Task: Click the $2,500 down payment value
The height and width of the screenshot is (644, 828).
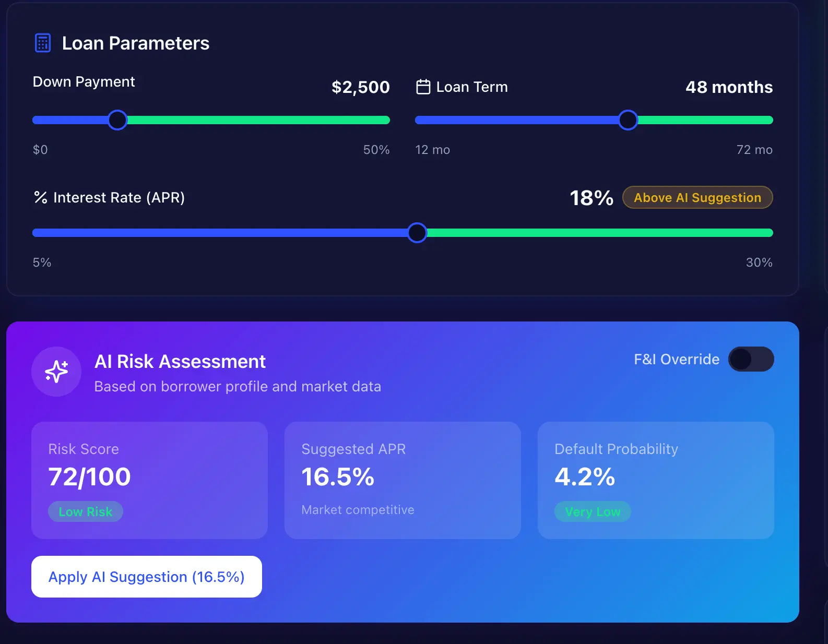Action: [x=361, y=87]
